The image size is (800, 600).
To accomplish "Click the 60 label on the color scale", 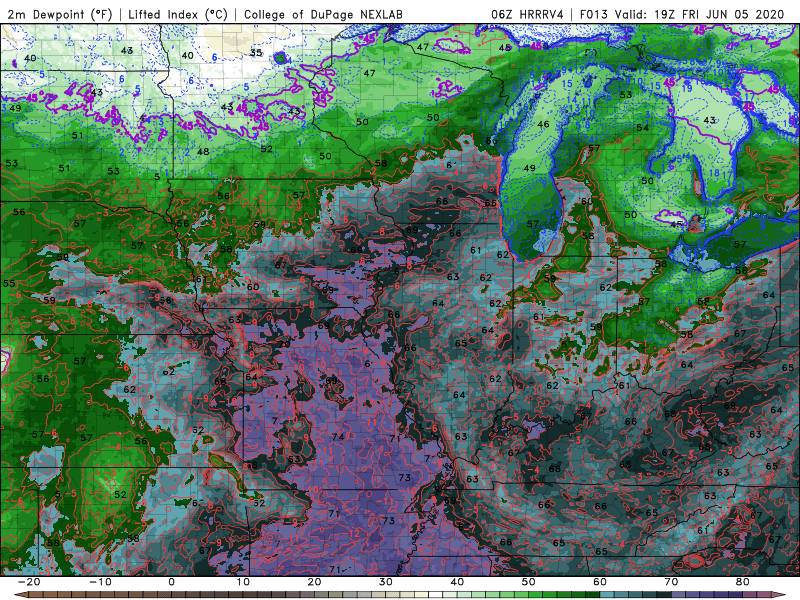I will (x=600, y=582).
